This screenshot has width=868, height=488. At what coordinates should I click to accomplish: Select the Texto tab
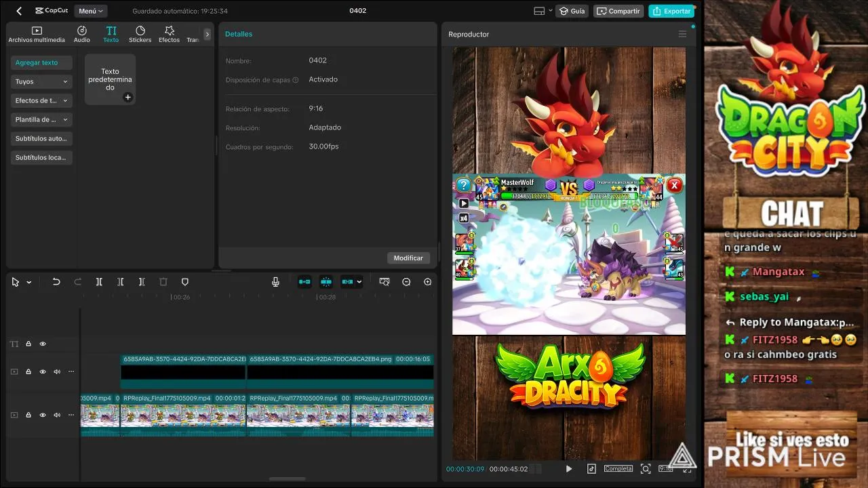[x=111, y=35]
